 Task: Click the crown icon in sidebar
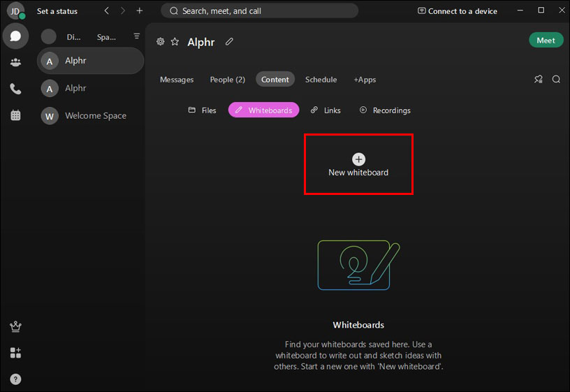coord(15,326)
